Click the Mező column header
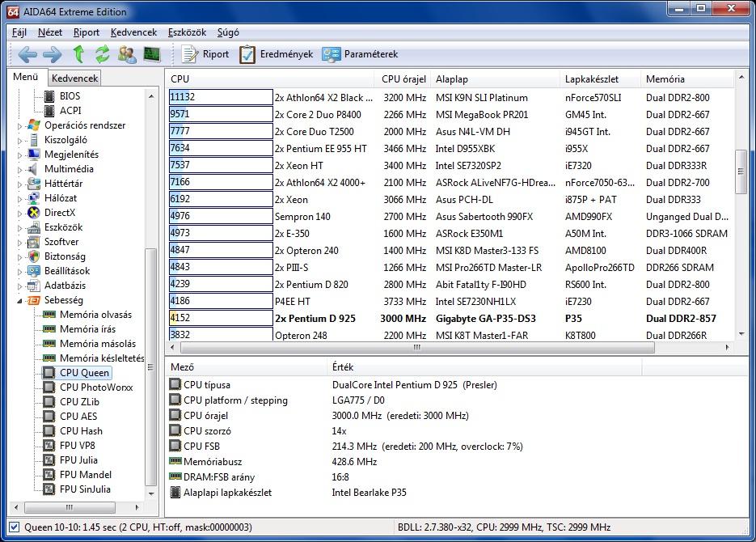The width and height of the screenshot is (756, 542). coord(247,367)
